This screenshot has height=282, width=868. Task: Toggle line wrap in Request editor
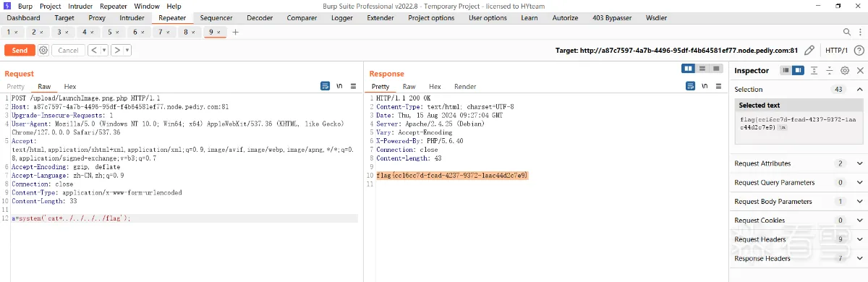(325, 86)
